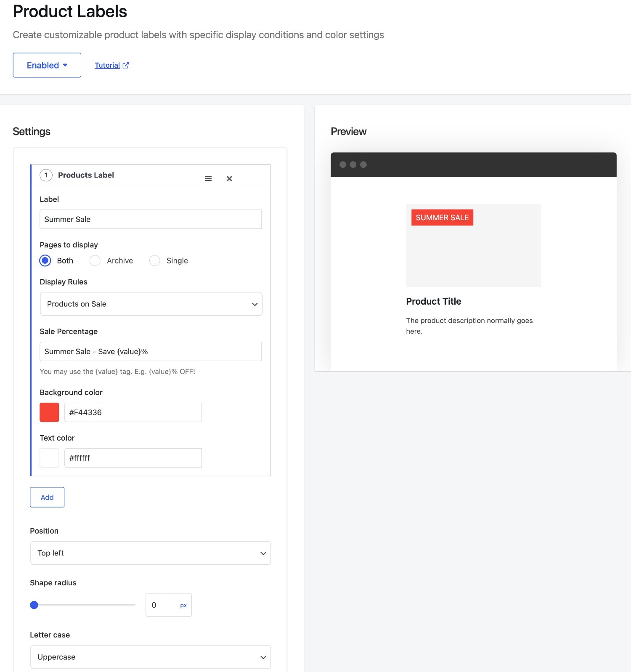Click into the Sale Percentage input field
631x672 pixels.
click(x=151, y=351)
